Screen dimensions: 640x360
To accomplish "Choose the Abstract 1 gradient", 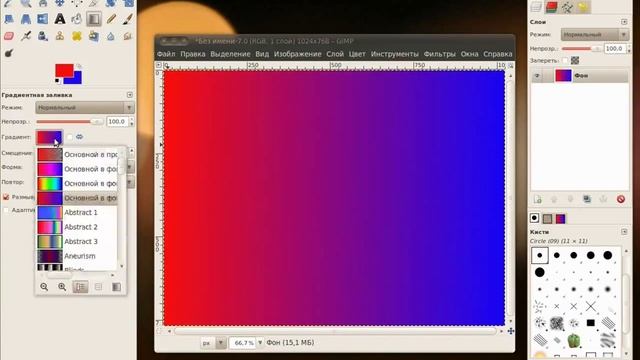I will [77, 213].
